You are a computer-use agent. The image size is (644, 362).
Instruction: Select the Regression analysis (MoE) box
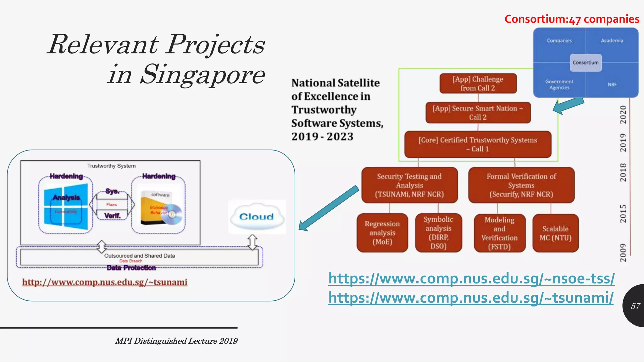[x=382, y=233]
